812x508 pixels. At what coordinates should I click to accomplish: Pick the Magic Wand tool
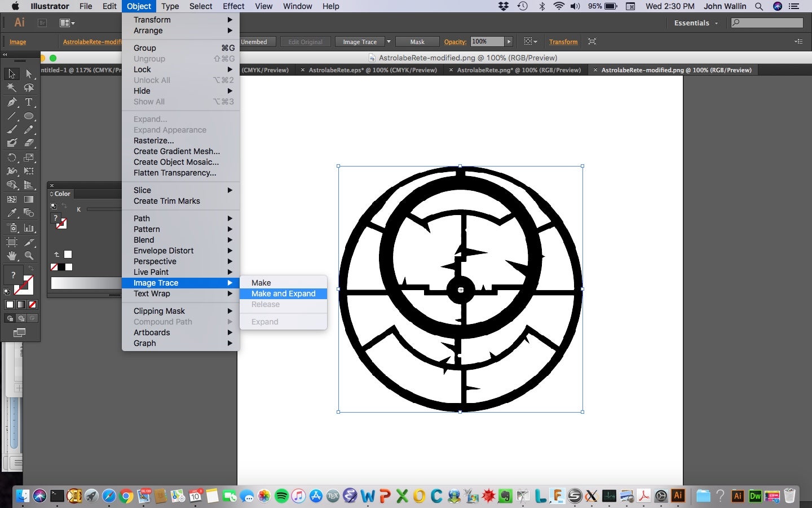[12, 87]
